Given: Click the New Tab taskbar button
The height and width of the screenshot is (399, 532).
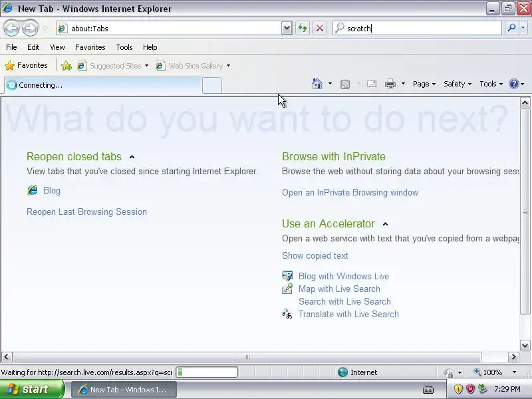Looking at the screenshot, I should (124, 390).
